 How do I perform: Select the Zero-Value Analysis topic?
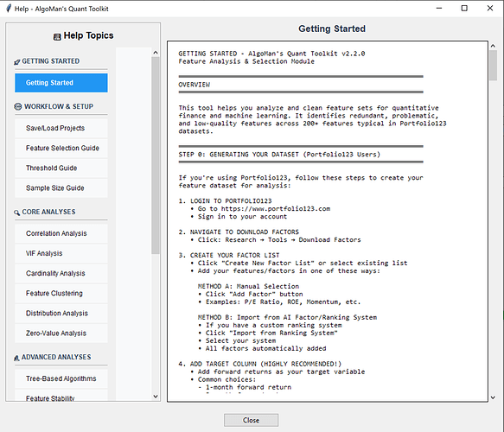pyautogui.click(x=61, y=334)
